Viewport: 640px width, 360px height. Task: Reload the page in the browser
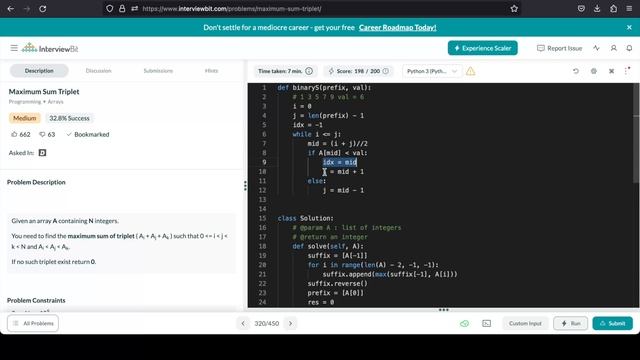click(x=42, y=9)
